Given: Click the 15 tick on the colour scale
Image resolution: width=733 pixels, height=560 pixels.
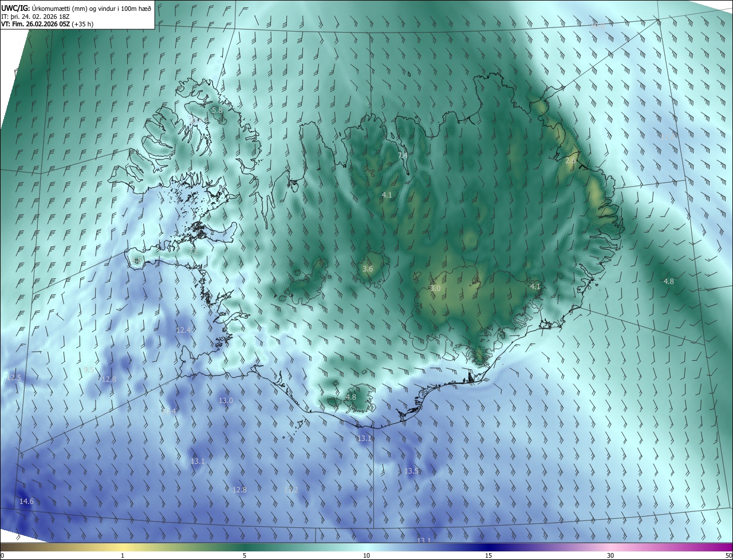Looking at the screenshot, I should [488, 555].
